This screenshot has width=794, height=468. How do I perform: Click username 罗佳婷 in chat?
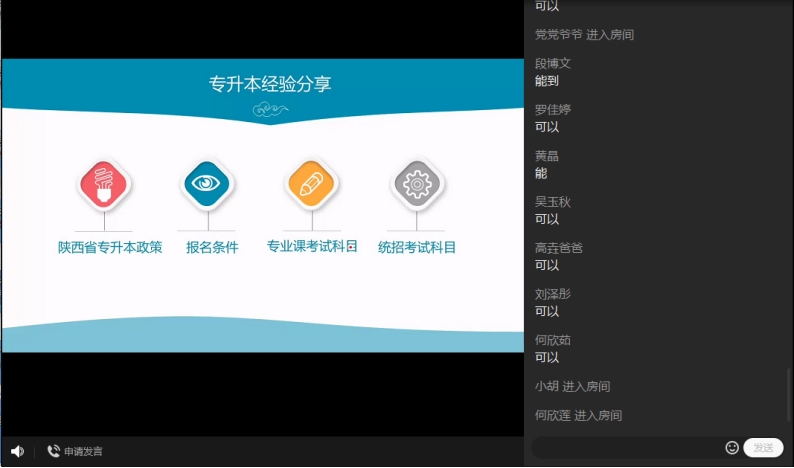(x=553, y=109)
